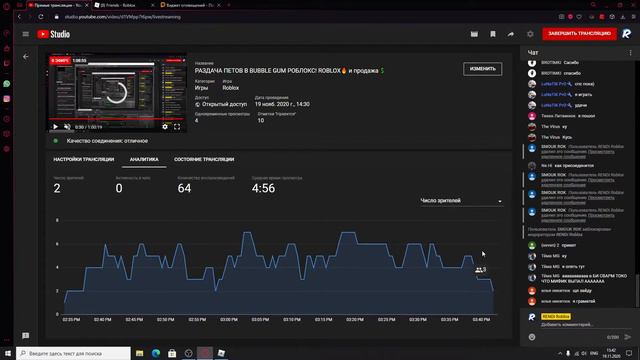
Task: Open Roblox app from taskbar
Action: click(221, 353)
